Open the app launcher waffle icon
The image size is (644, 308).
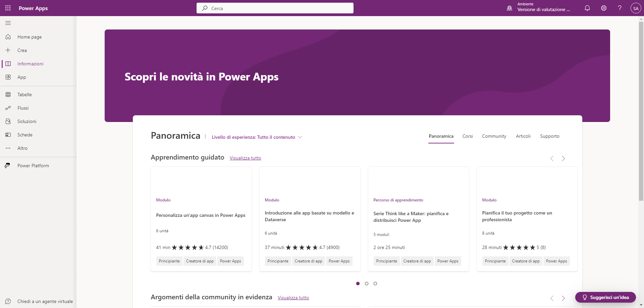coord(8,8)
